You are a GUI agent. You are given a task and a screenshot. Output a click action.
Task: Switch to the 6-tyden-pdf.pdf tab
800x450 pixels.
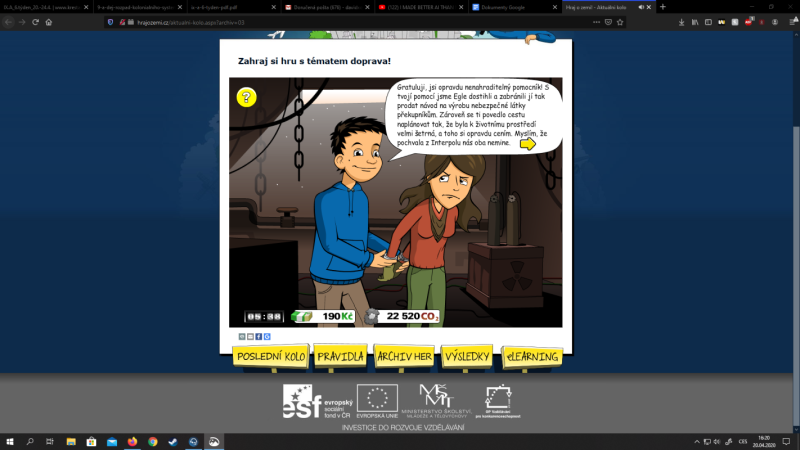(x=229, y=7)
